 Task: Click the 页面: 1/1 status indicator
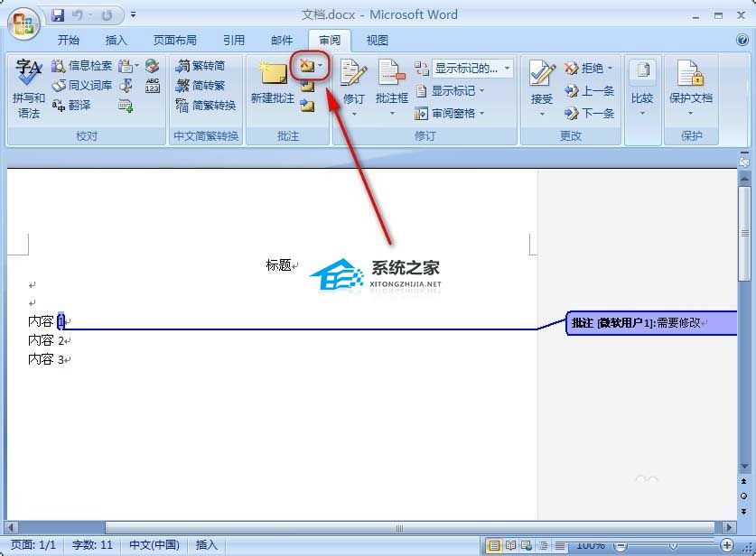click(33, 545)
